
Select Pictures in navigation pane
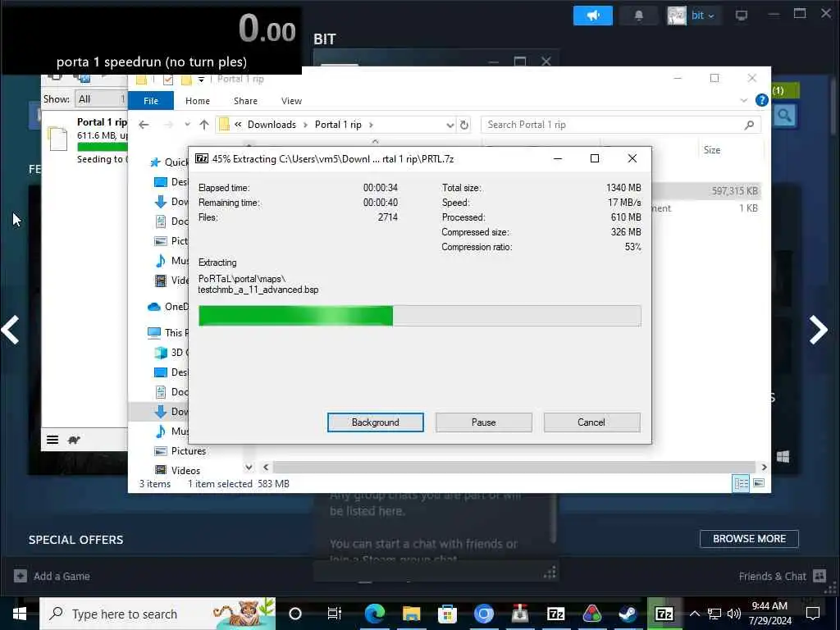(180, 451)
